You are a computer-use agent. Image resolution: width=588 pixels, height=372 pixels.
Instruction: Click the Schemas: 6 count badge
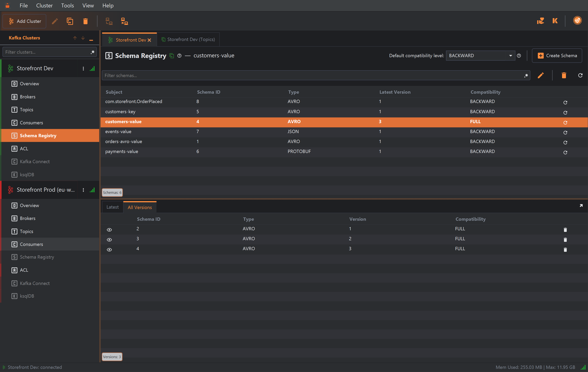click(x=112, y=193)
